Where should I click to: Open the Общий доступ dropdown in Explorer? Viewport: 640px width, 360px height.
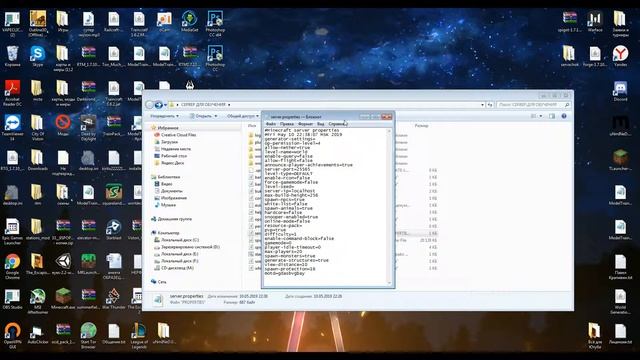[242, 116]
